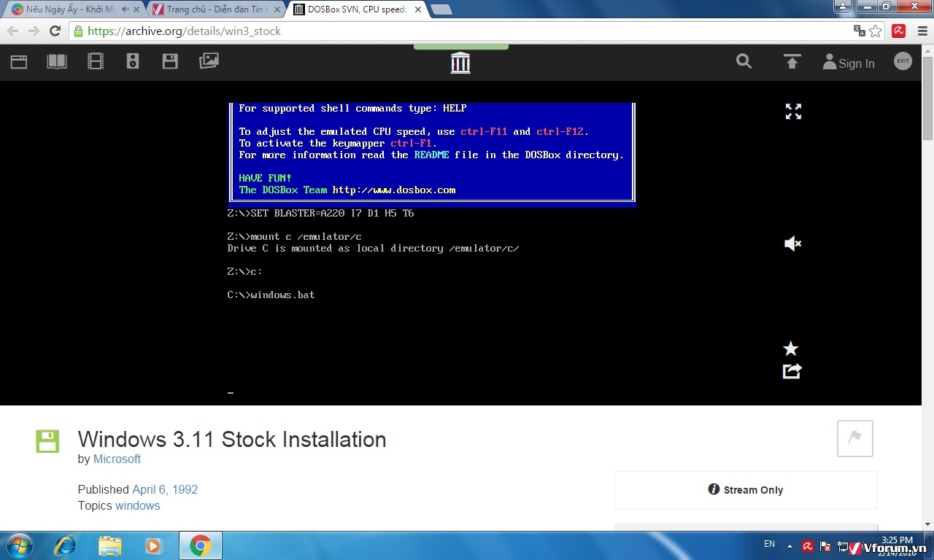Switch to the Nếu Ngày Ấy tab
Screen dimensions: 934x560
point(73,9)
